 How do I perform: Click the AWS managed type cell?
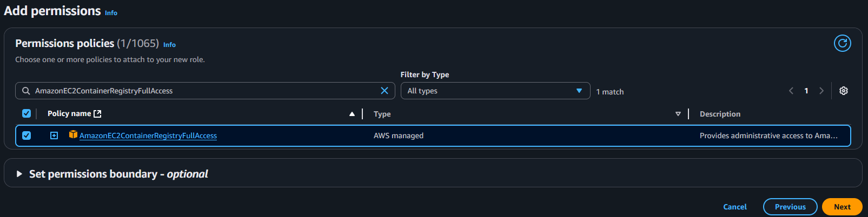pos(399,135)
